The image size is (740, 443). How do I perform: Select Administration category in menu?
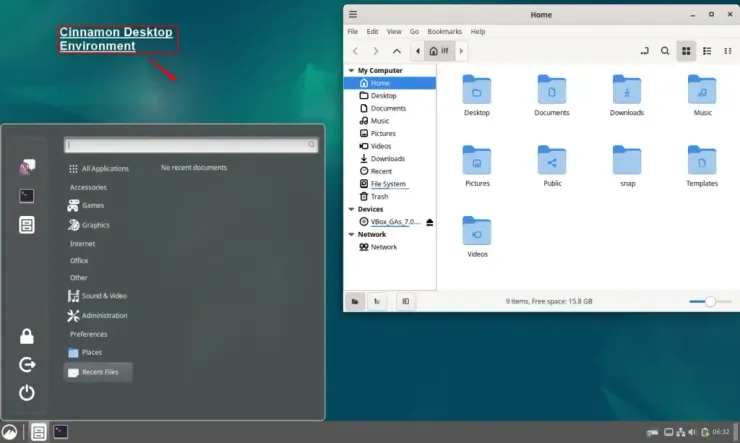(98, 315)
